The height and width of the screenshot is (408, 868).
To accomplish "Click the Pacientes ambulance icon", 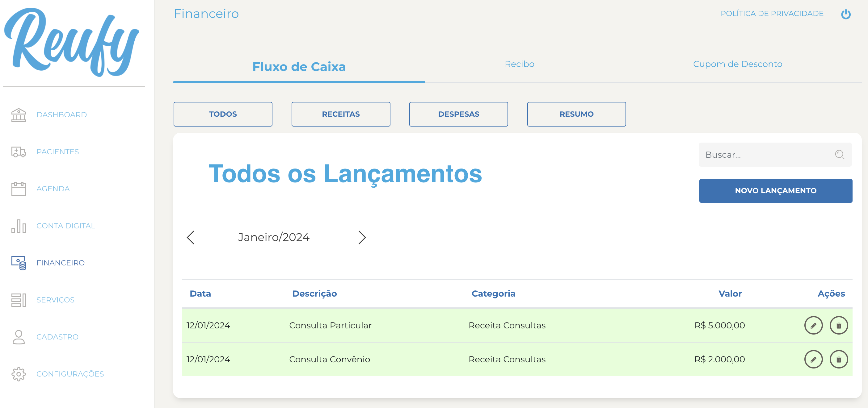I will (19, 152).
